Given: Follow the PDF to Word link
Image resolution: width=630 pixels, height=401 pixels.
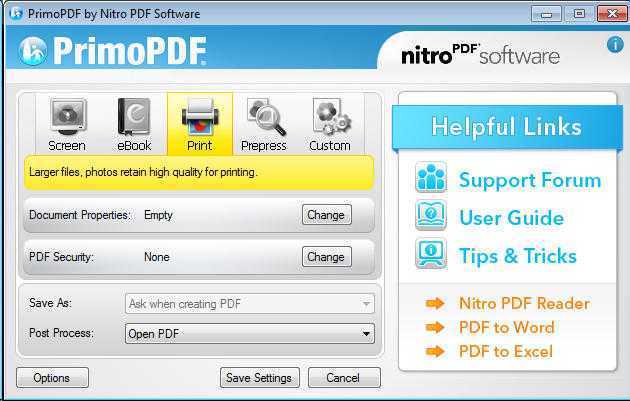Looking at the screenshot, I should coord(507,327).
